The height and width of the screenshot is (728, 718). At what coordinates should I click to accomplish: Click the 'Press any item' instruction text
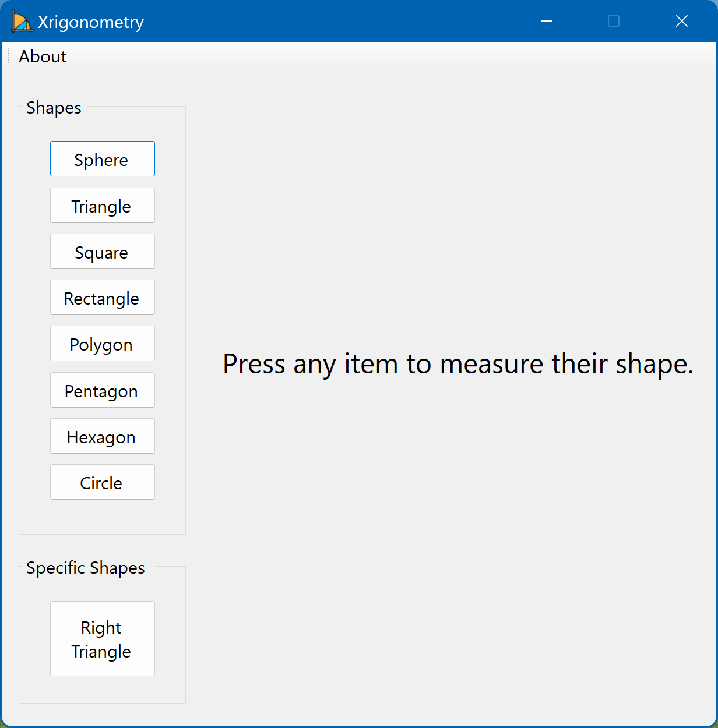click(x=458, y=364)
